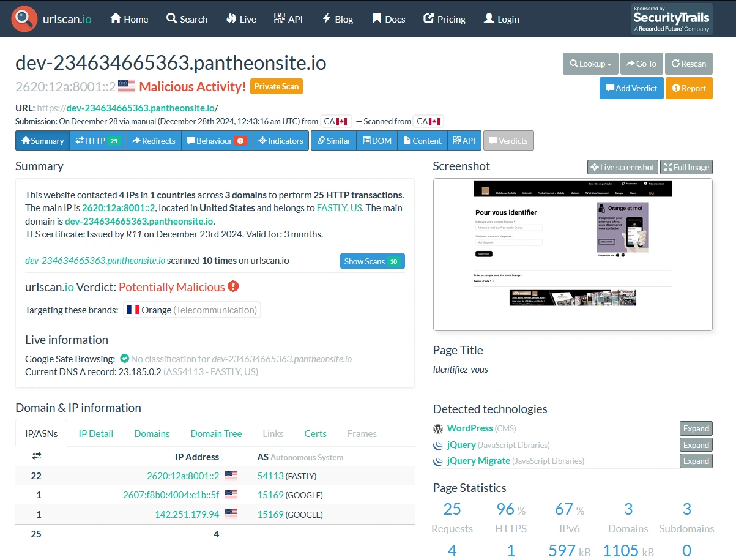736x560 pixels.
Task: Expand the jQuery technology details
Action: pos(696,445)
